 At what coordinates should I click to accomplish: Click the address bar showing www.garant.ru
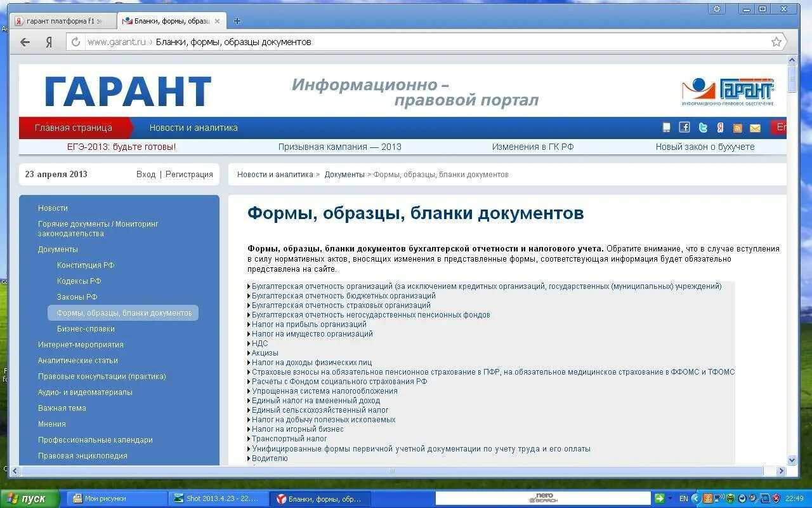click(419, 42)
